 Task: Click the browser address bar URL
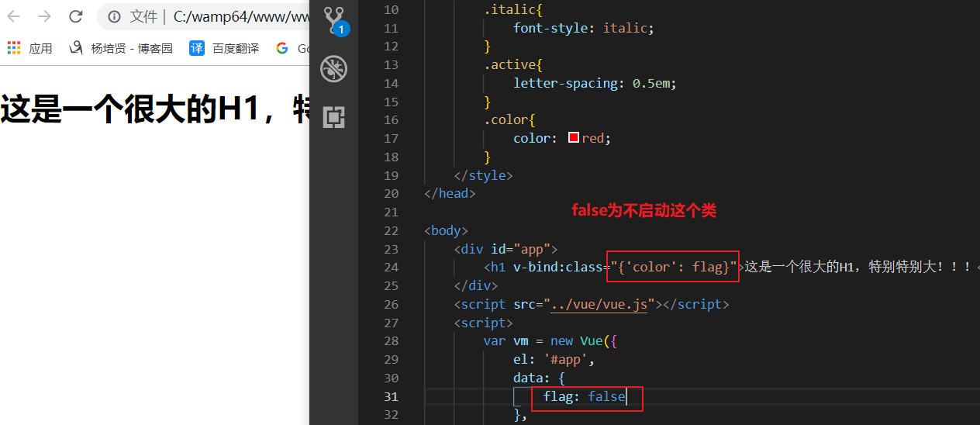pos(240,16)
